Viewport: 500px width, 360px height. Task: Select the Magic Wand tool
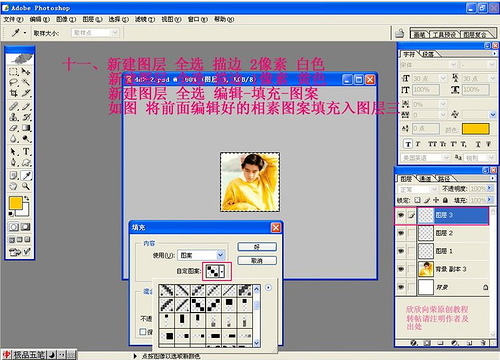pos(26,82)
